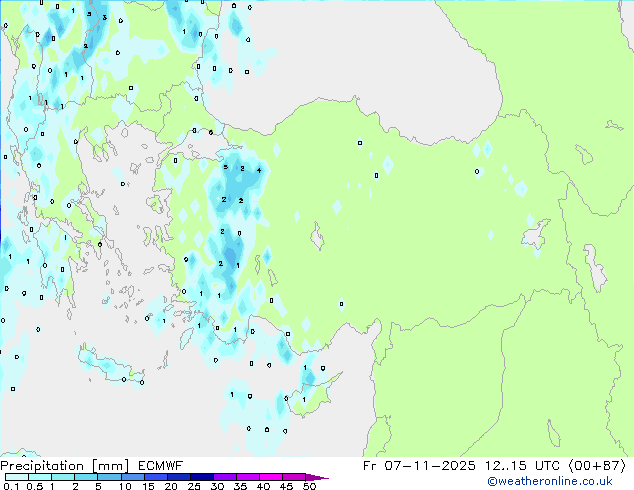
Task: Click the legend label '45'
Action: pos(286,486)
